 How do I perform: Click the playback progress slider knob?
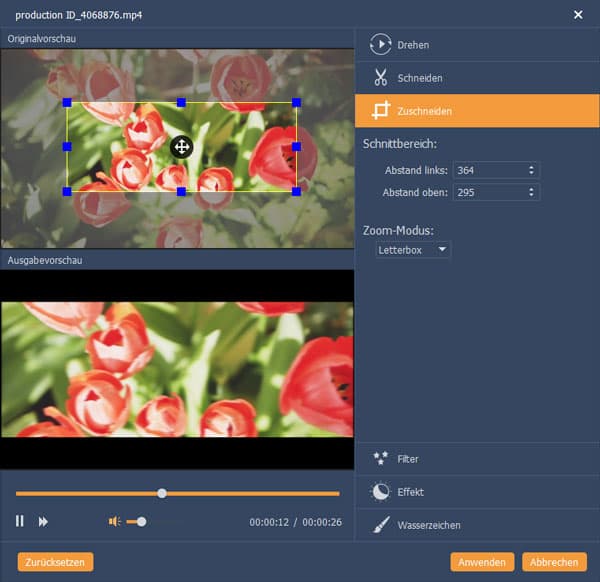coord(162,493)
